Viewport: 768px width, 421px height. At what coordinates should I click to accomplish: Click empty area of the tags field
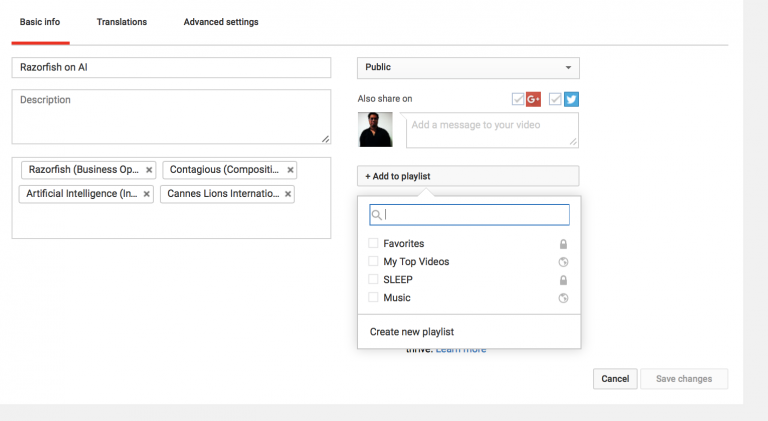coord(171,221)
